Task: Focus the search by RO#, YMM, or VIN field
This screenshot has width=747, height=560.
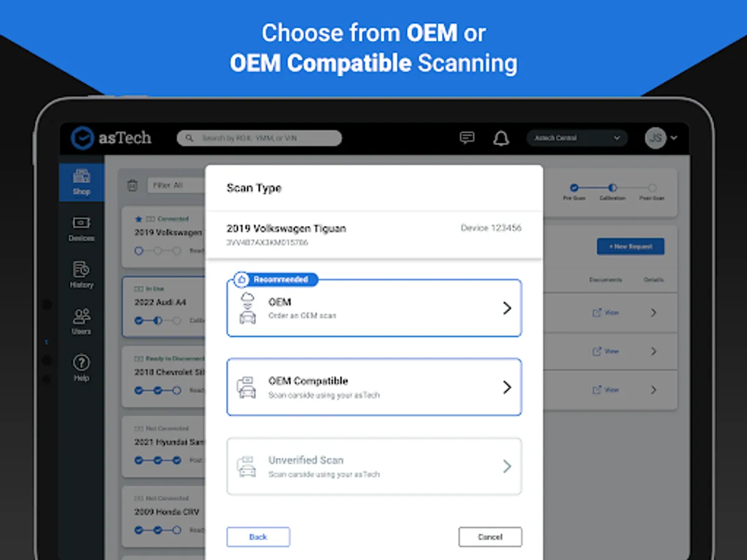Action: (x=259, y=138)
